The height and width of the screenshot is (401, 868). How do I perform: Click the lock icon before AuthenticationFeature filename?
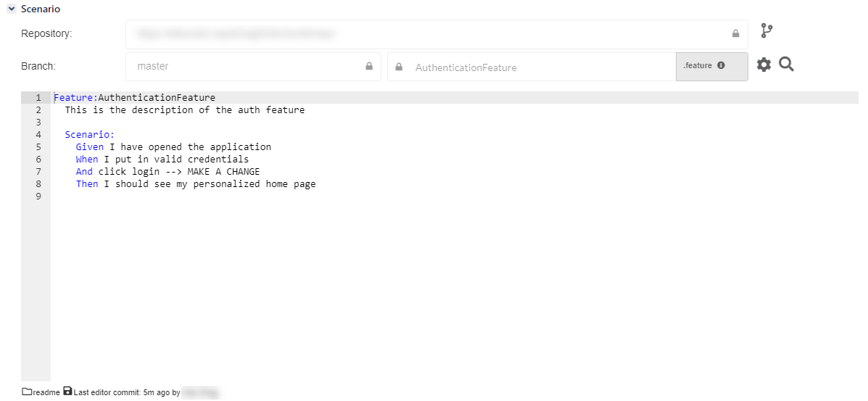399,67
